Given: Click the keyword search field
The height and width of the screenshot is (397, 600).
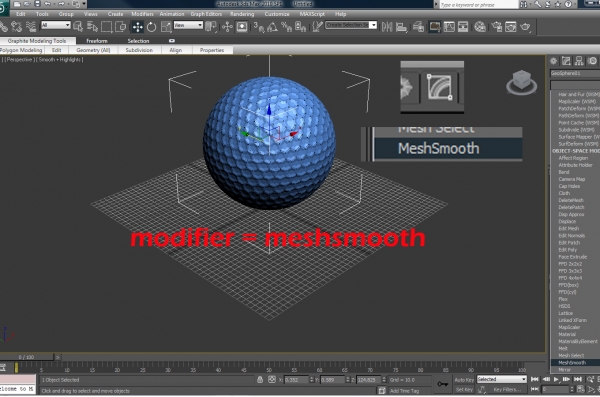Looking at the screenshot, I should pos(478,5).
